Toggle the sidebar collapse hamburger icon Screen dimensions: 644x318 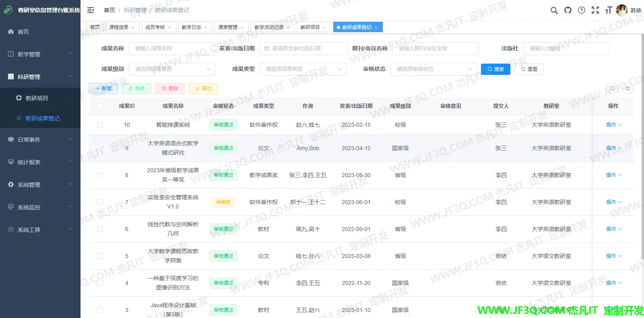[x=91, y=10]
